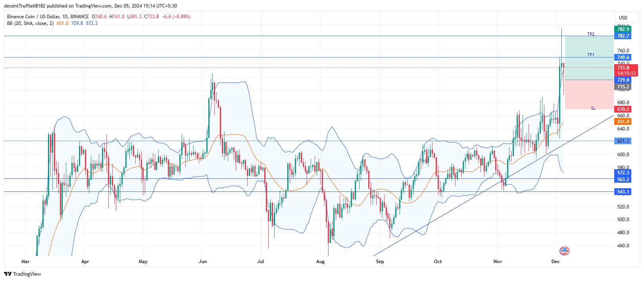Click the Sep label on the time axis
The width and height of the screenshot is (644, 281).
click(380, 262)
